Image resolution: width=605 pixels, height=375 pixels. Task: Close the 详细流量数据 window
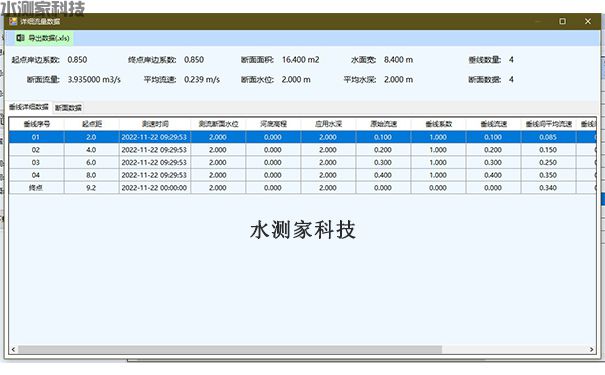pyautogui.click(x=588, y=21)
